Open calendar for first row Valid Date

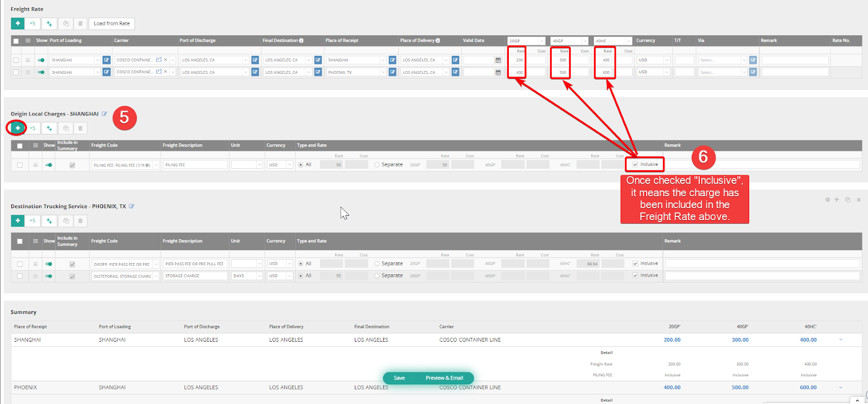498,60
